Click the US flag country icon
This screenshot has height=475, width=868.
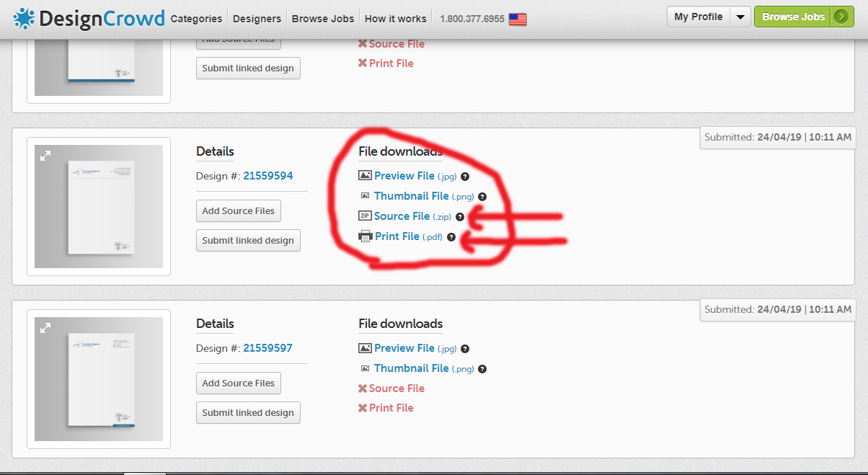point(518,19)
